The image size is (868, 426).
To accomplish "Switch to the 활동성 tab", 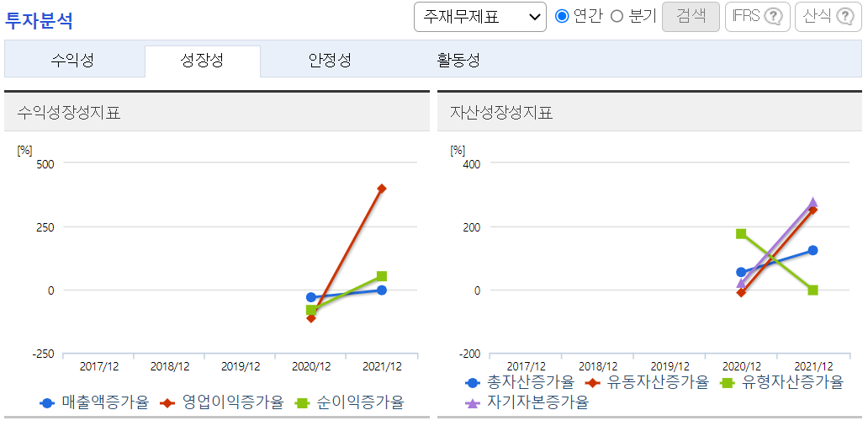I will tap(458, 61).
